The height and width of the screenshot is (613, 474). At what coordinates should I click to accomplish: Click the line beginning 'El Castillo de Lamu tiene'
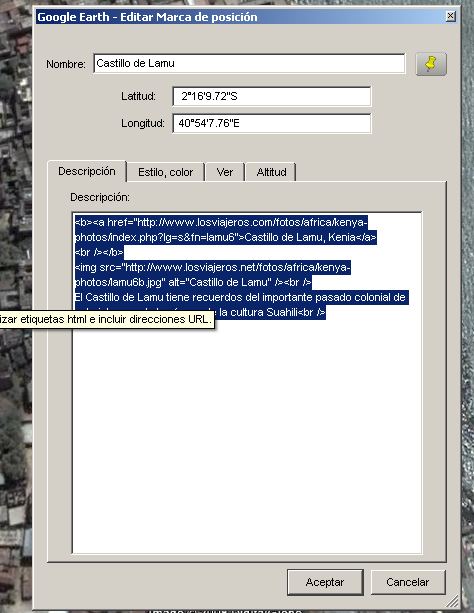click(241, 297)
